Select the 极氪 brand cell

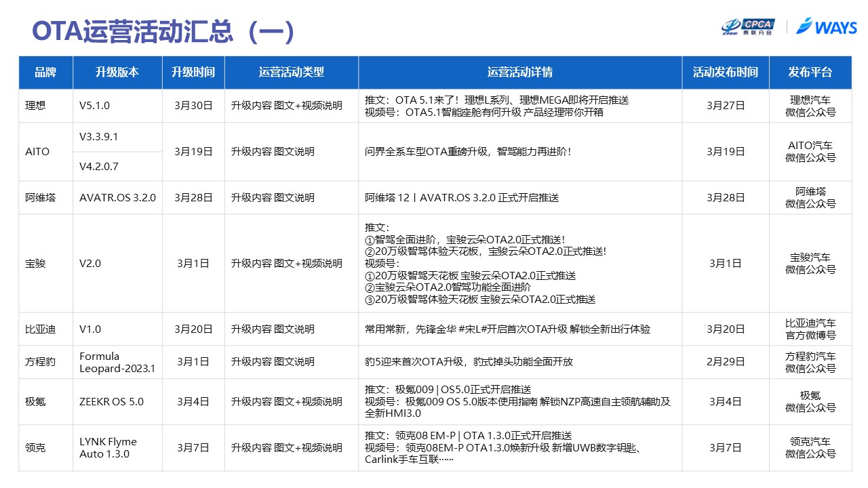tap(45, 402)
